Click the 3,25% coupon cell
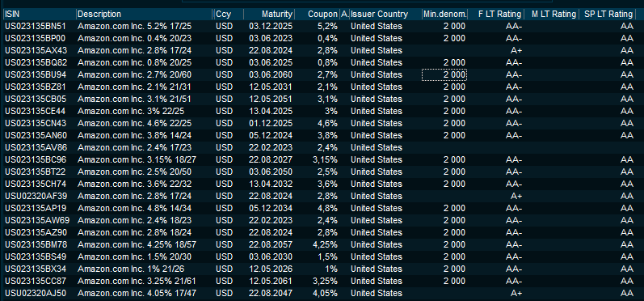 pos(326,281)
